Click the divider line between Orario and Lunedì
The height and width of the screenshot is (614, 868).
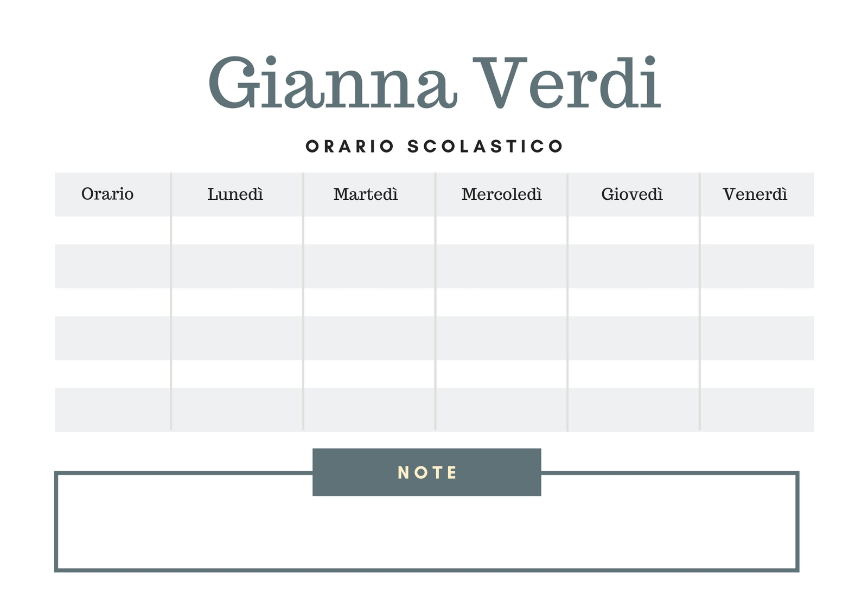pyautogui.click(x=171, y=301)
